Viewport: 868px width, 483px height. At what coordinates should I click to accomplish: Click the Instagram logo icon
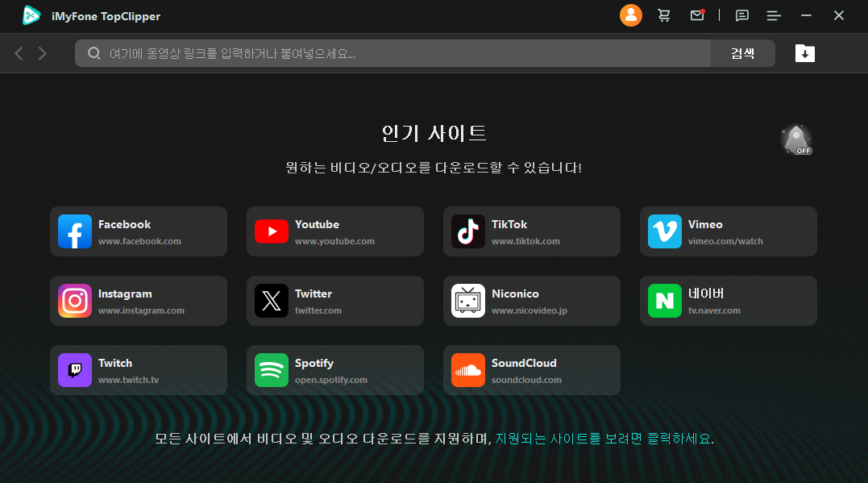pos(75,301)
